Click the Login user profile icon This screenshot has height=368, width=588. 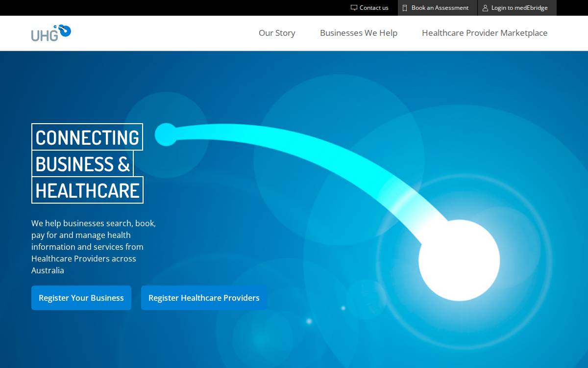[485, 8]
